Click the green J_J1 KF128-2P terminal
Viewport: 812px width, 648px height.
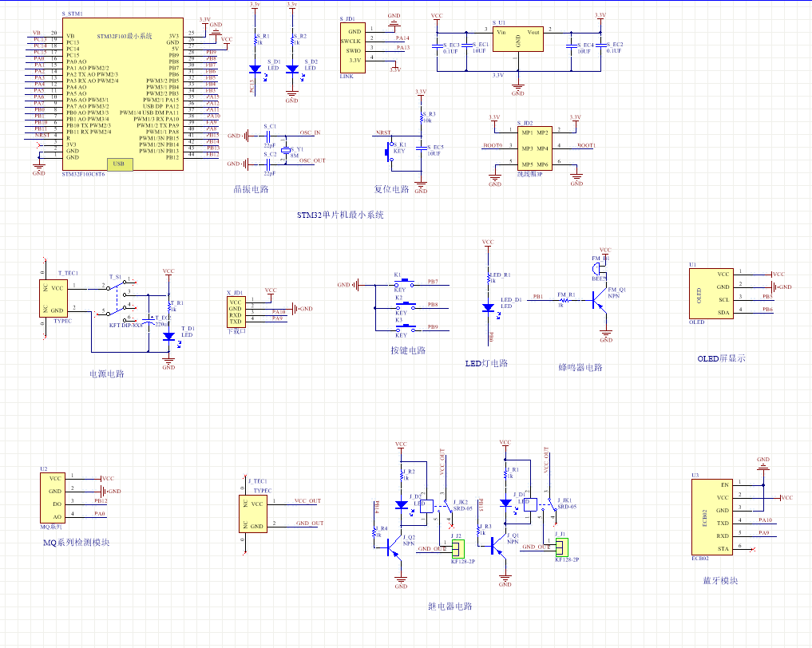click(x=563, y=547)
